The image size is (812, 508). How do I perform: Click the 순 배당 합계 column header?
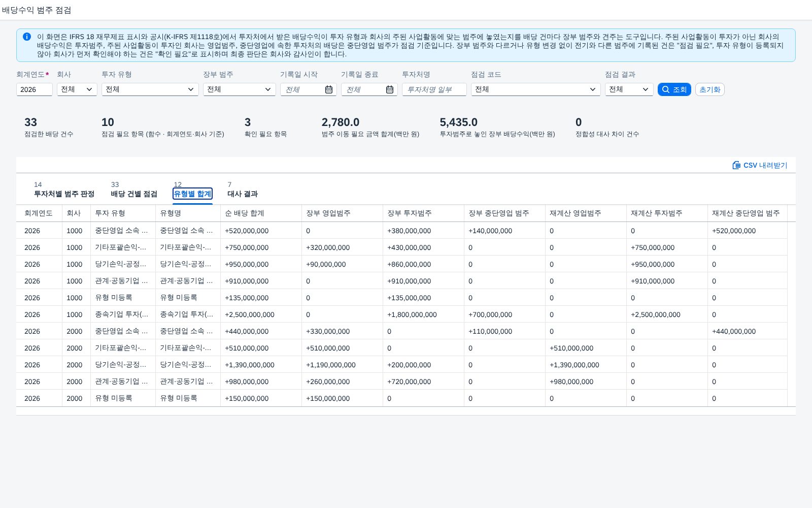[x=261, y=213]
